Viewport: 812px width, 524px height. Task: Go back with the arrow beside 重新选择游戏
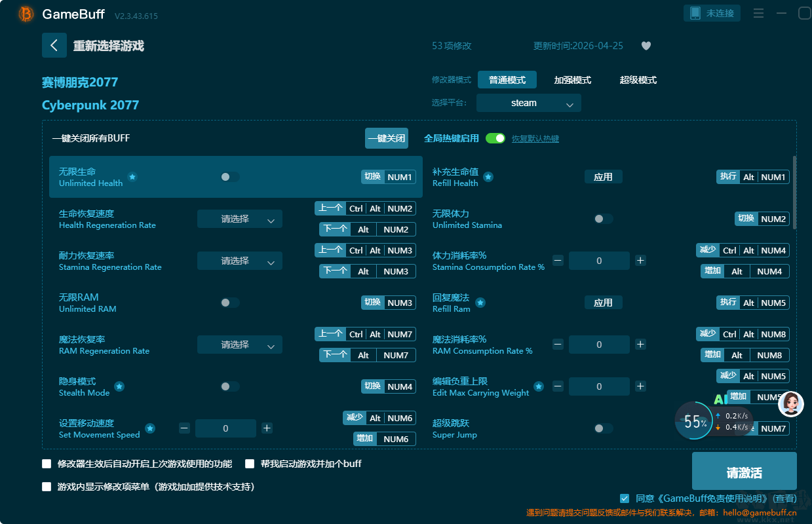pos(54,45)
